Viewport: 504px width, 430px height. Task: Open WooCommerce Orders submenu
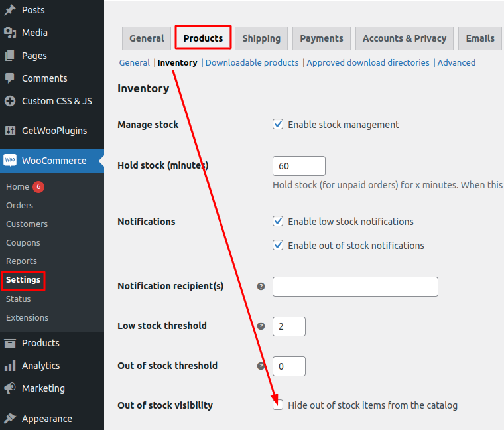(19, 205)
